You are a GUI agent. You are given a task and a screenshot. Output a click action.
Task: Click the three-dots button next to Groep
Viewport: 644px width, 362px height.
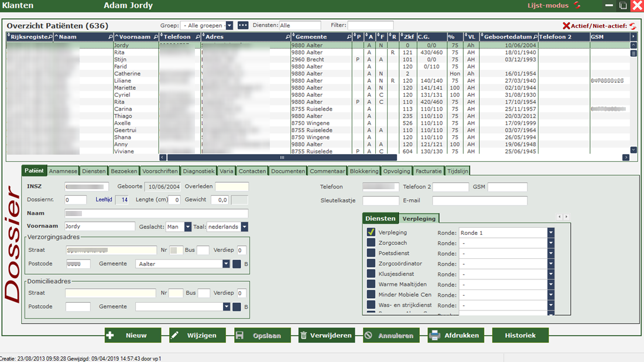242,26
